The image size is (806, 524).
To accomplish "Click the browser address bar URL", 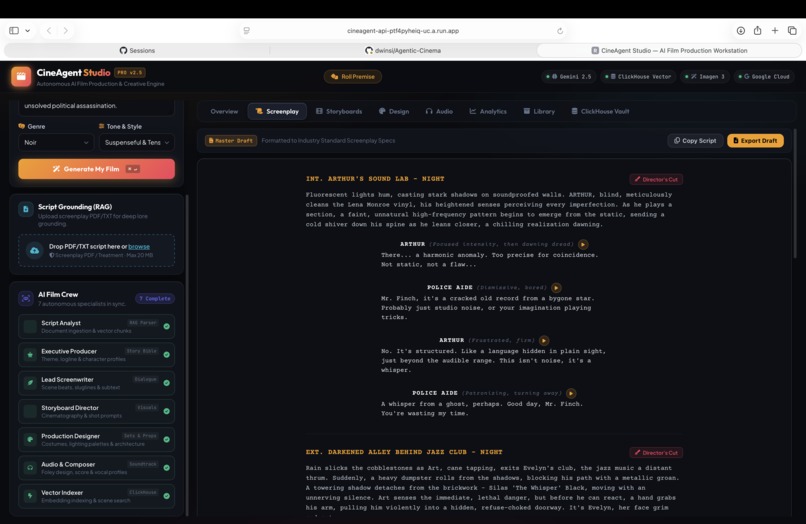I will (x=403, y=31).
